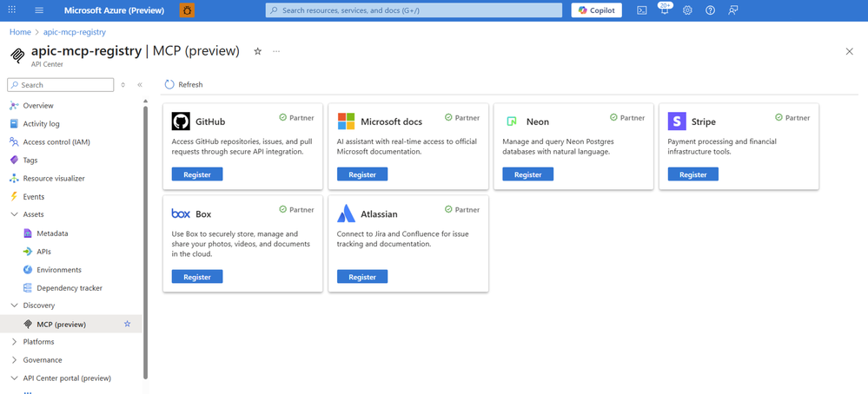868x394 pixels.
Task: Collapse API Center portal (preview) section
Action: coord(15,378)
